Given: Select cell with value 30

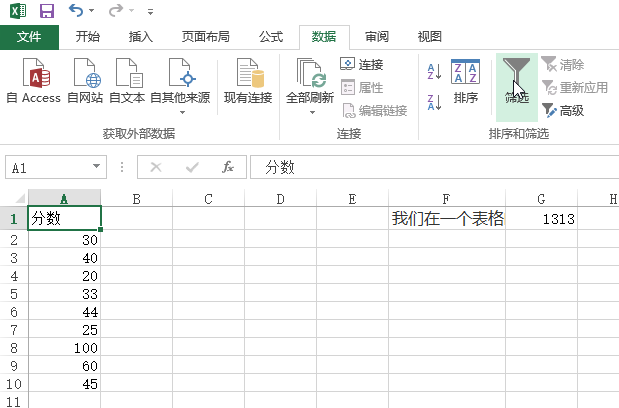Looking at the screenshot, I should tap(65, 240).
